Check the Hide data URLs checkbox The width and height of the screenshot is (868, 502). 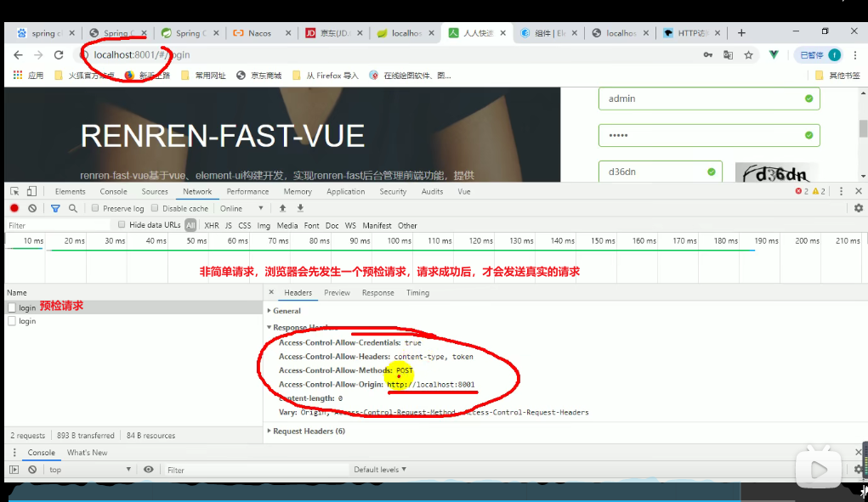coord(122,224)
